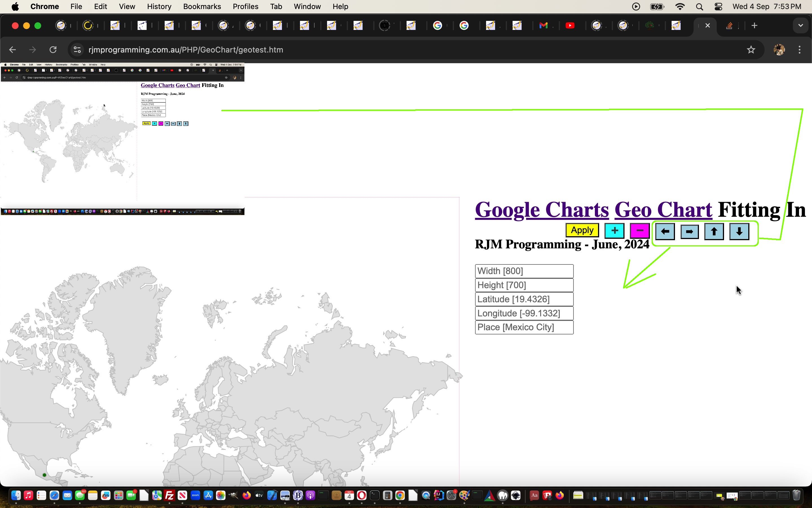Click the green Mexico City marker on map
812x508 pixels.
pyautogui.click(x=44, y=475)
